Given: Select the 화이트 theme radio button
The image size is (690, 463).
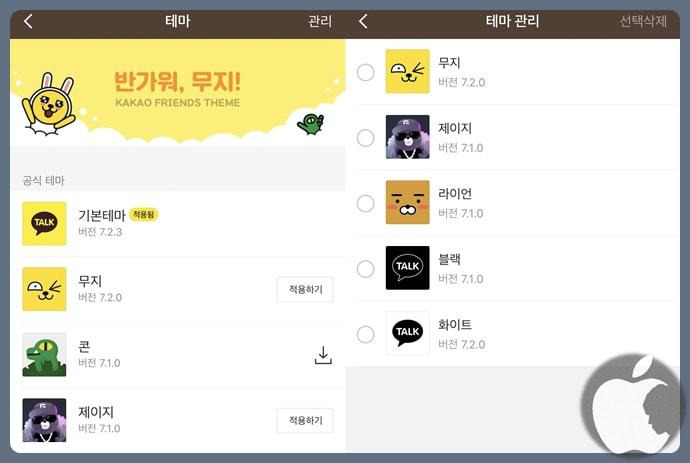Looking at the screenshot, I should pos(366,334).
